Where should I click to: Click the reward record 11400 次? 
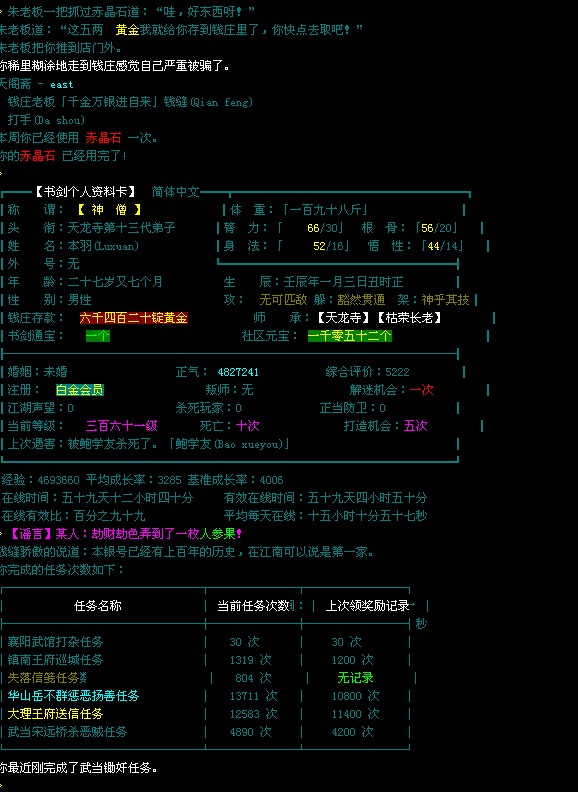[x=355, y=714]
